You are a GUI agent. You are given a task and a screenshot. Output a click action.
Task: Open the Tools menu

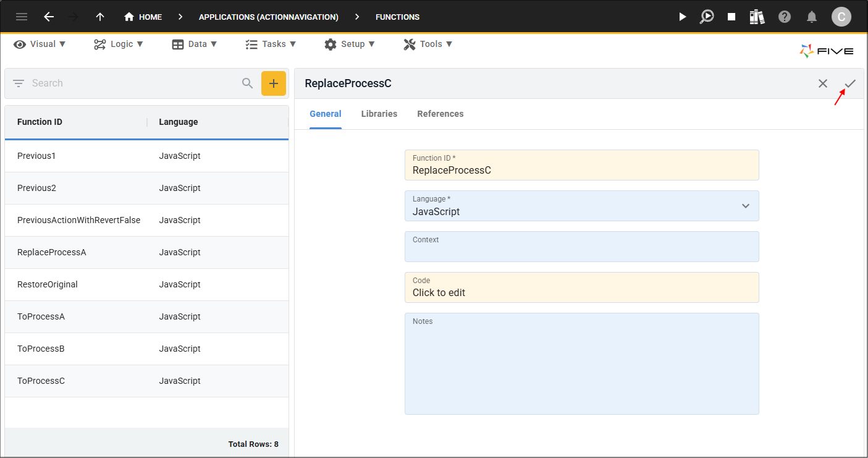coord(428,44)
